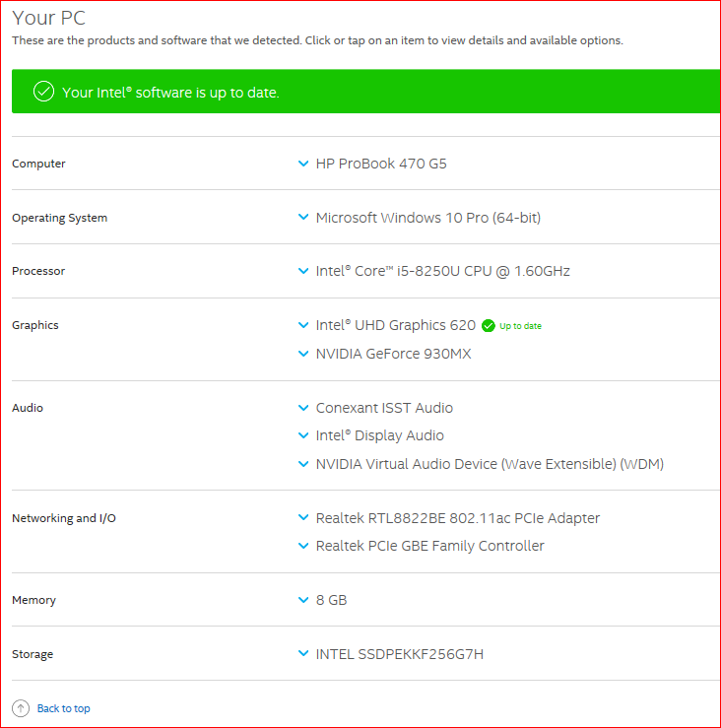Open Intel Core i5-8250U CPU details
The image size is (721, 728).
click(443, 271)
